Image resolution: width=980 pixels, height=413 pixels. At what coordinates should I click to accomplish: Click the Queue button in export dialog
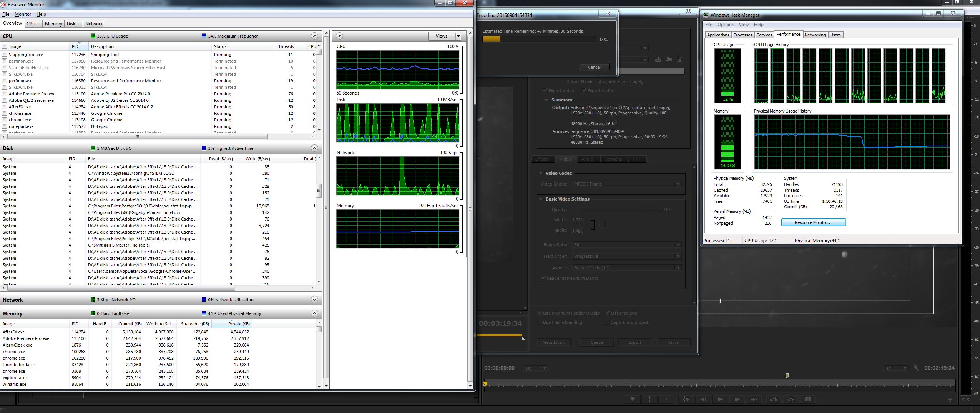(x=596, y=342)
